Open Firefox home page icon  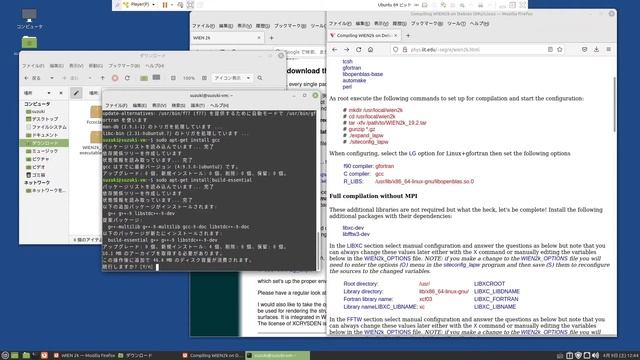(370, 49)
